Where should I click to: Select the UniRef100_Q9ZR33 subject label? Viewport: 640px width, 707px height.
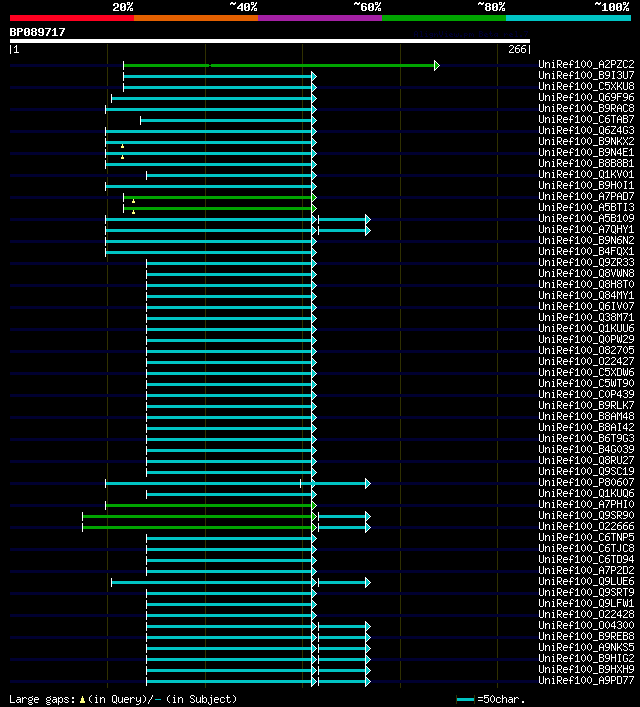(586, 262)
